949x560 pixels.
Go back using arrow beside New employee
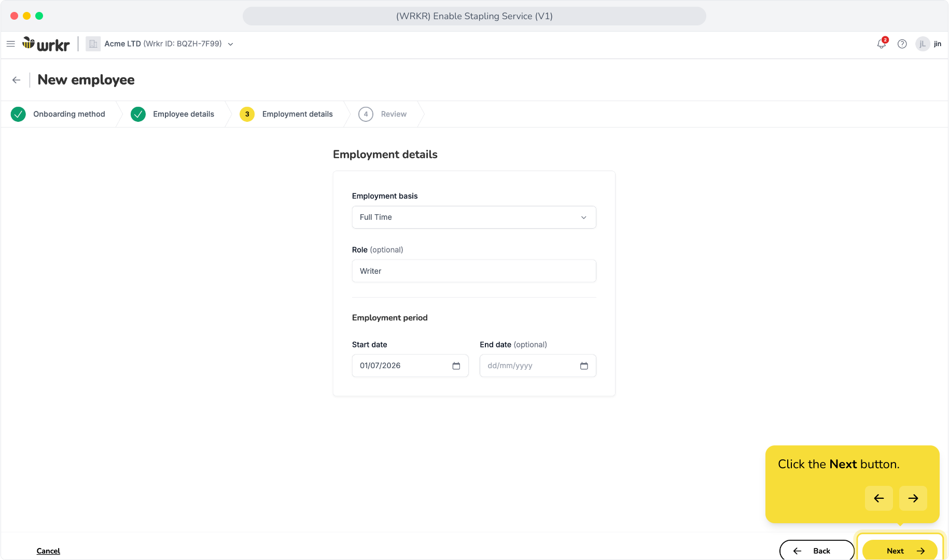pos(17,80)
